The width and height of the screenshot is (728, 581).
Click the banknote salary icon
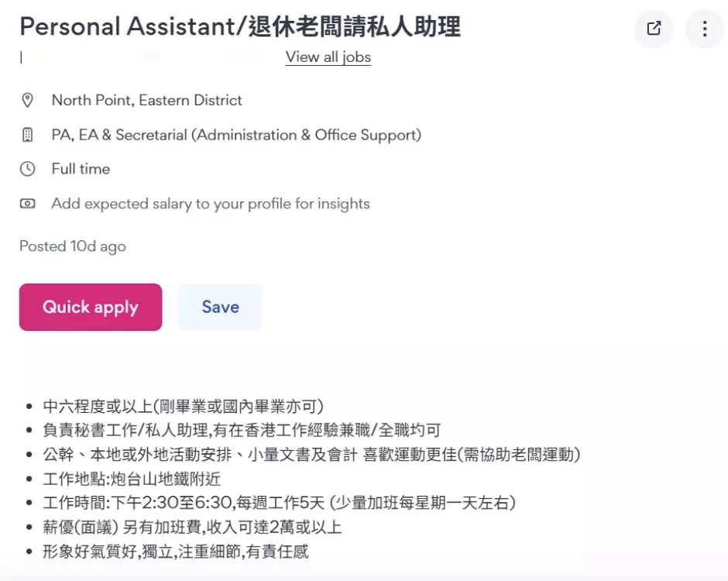28,204
